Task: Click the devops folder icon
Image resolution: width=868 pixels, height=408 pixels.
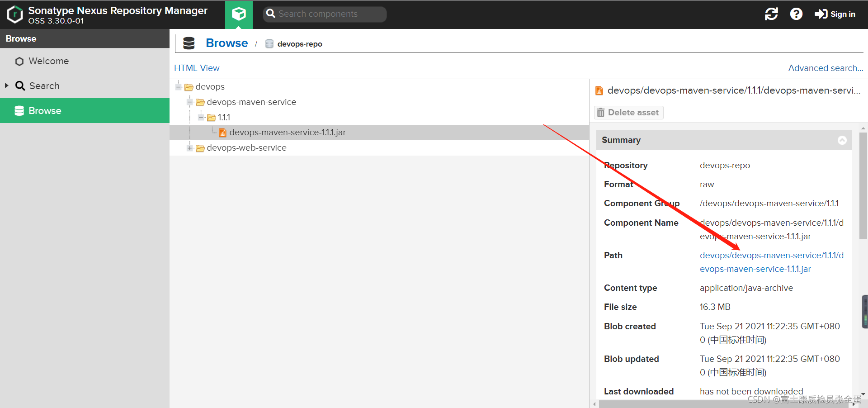Action: pos(189,87)
